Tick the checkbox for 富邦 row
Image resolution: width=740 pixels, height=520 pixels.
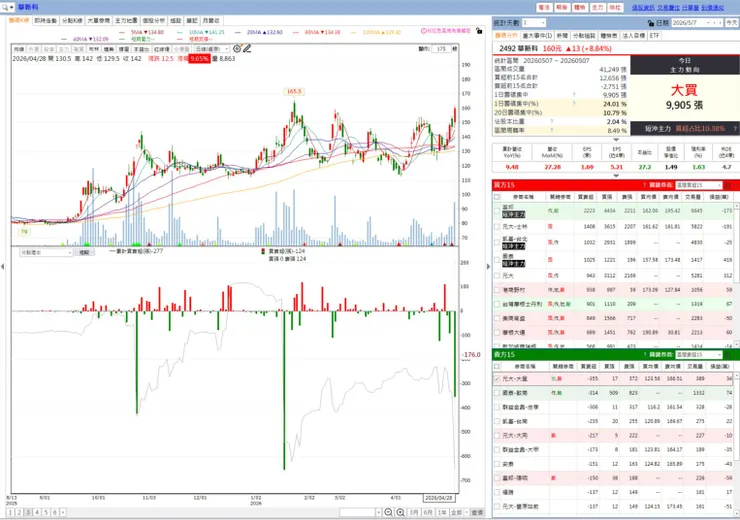[x=496, y=211]
